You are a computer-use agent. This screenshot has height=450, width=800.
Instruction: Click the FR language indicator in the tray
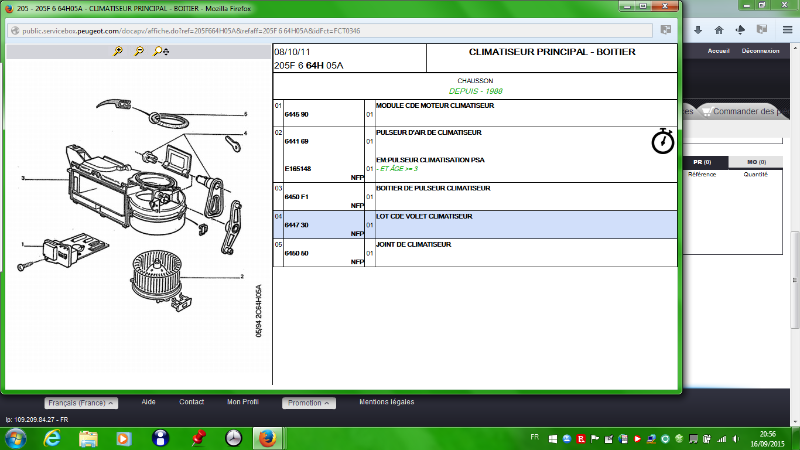tap(535, 437)
